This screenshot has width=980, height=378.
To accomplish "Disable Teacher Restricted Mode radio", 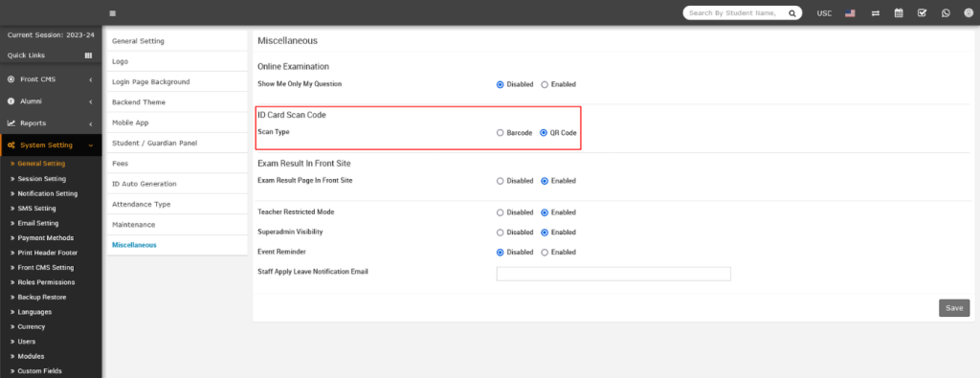I will coord(500,212).
